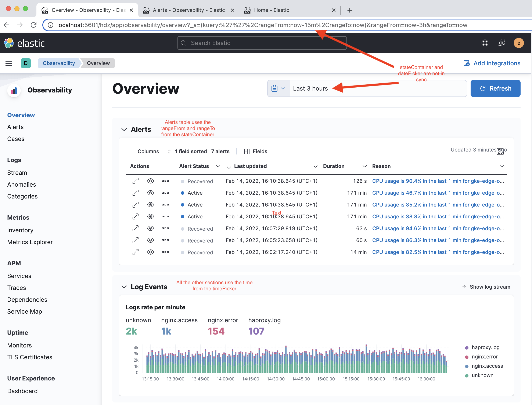532x405 pixels.
Task: Click the help lifebuoy icon
Action: pyautogui.click(x=485, y=43)
